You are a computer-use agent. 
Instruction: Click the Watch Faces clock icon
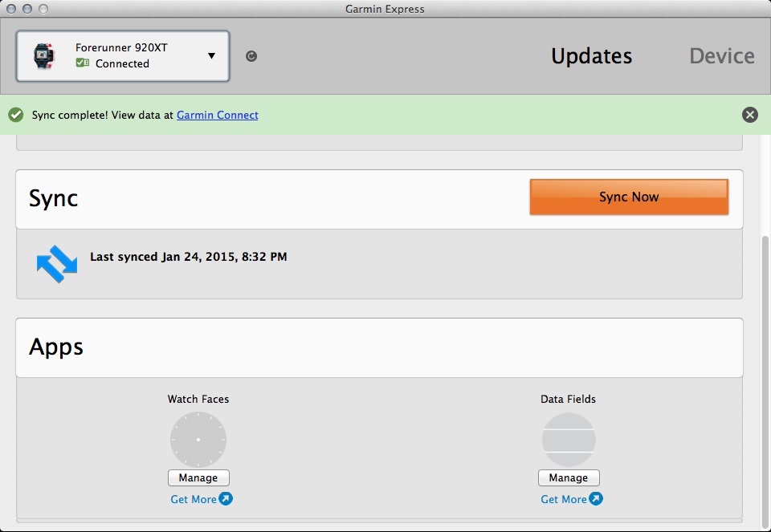(x=198, y=439)
